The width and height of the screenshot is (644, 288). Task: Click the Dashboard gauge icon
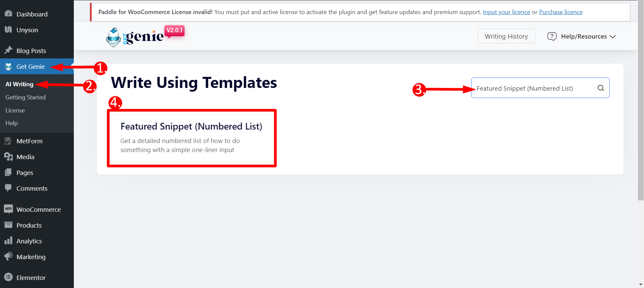pos(8,14)
